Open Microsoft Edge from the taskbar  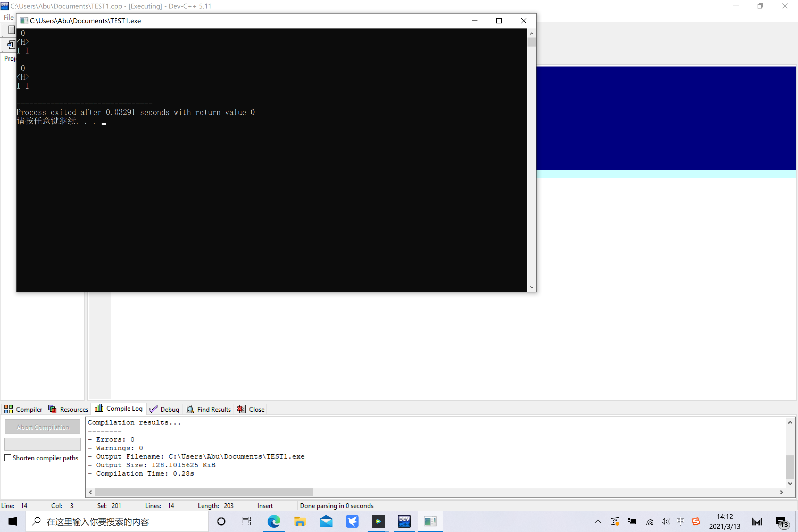pos(274,521)
